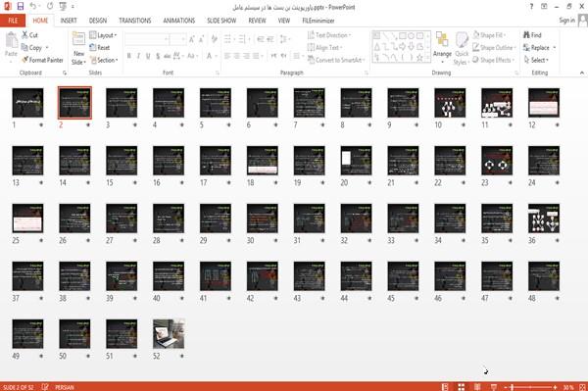Open the Shape Fill dropdown

pos(489,35)
